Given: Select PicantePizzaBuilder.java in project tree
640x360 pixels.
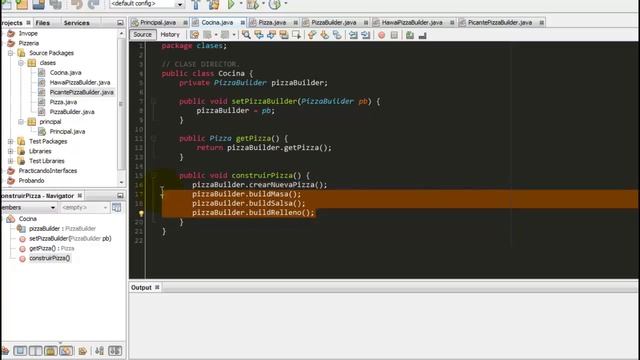Looking at the screenshot, I should pos(82,92).
